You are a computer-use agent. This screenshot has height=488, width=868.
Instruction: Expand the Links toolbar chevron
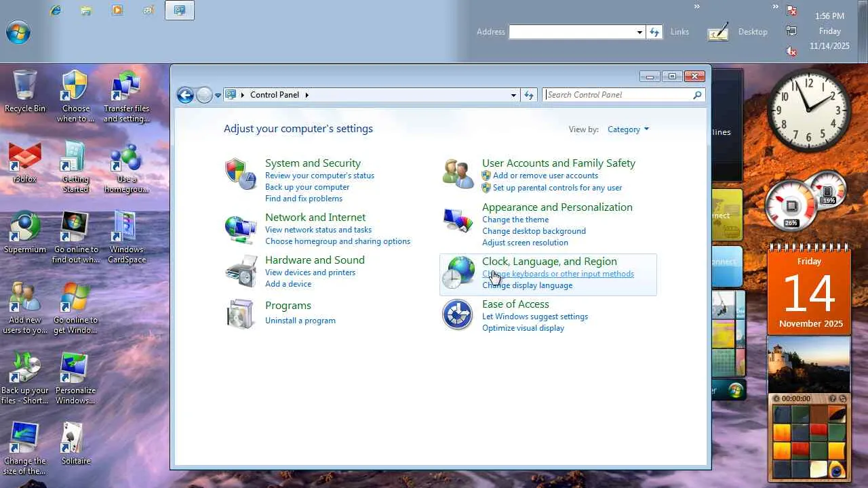click(696, 7)
